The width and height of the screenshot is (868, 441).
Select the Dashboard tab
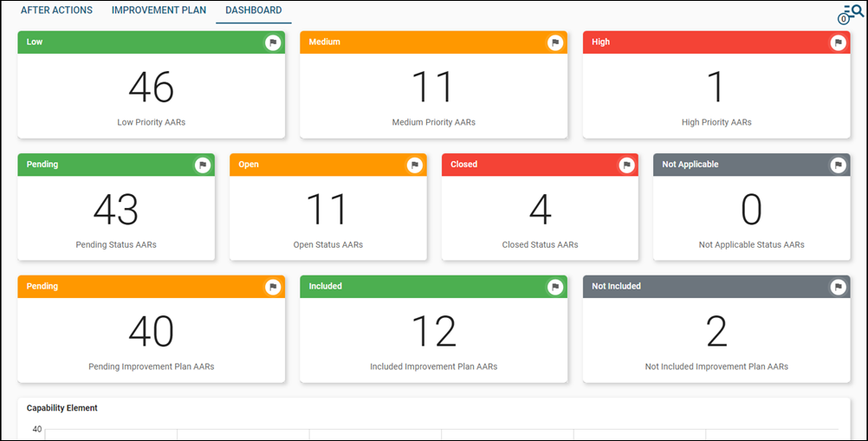(253, 10)
